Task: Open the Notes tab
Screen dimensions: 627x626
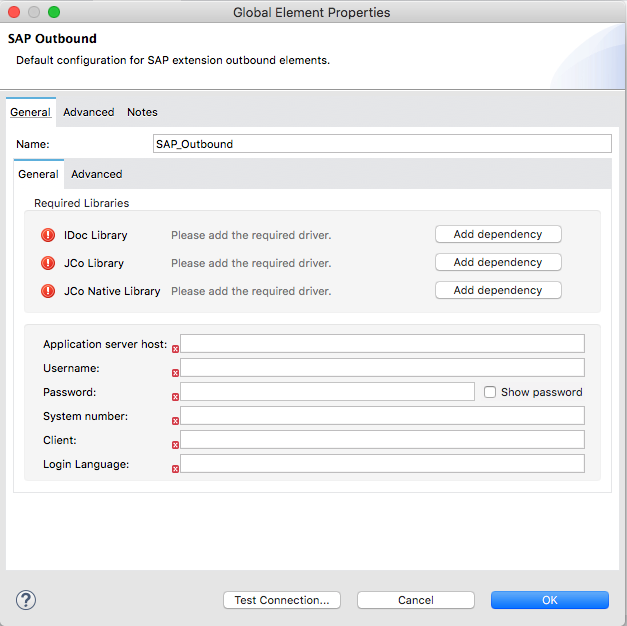Action: coord(142,112)
